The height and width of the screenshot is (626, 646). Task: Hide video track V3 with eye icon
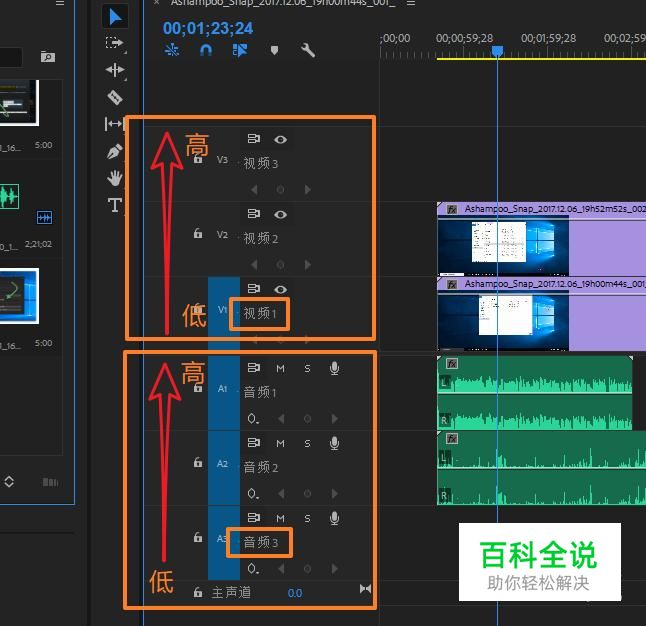pos(281,140)
